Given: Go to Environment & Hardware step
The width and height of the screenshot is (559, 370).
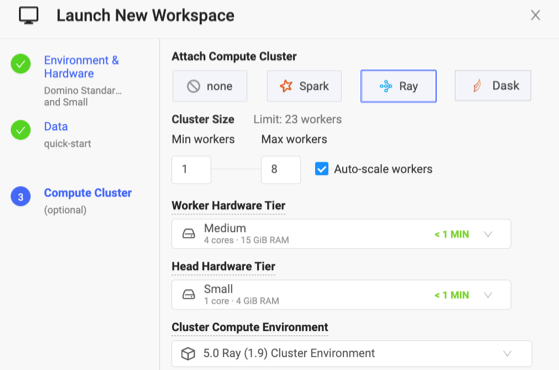Looking at the screenshot, I should [81, 67].
